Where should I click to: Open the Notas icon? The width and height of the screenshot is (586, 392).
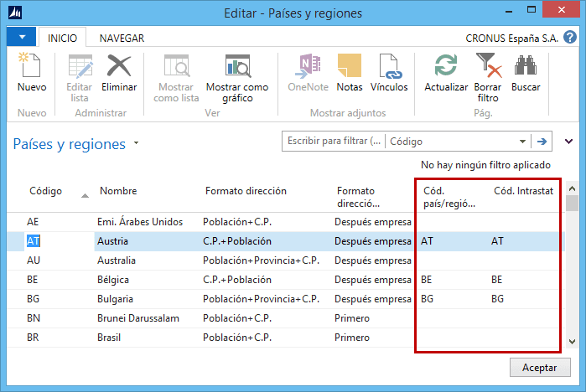pyautogui.click(x=349, y=65)
